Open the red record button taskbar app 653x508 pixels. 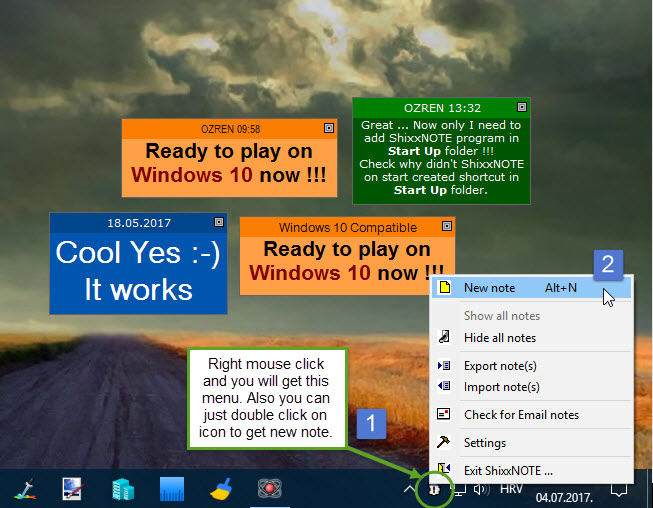point(268,490)
